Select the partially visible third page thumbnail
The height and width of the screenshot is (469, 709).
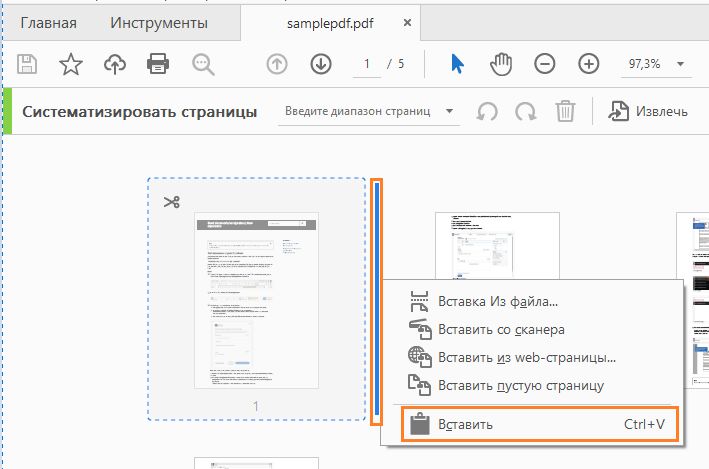(x=693, y=300)
